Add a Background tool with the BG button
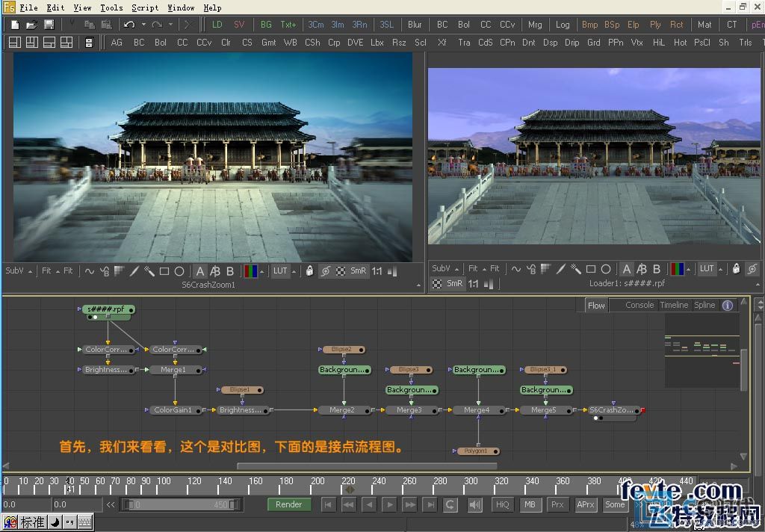This screenshot has width=765, height=532. pos(266,25)
